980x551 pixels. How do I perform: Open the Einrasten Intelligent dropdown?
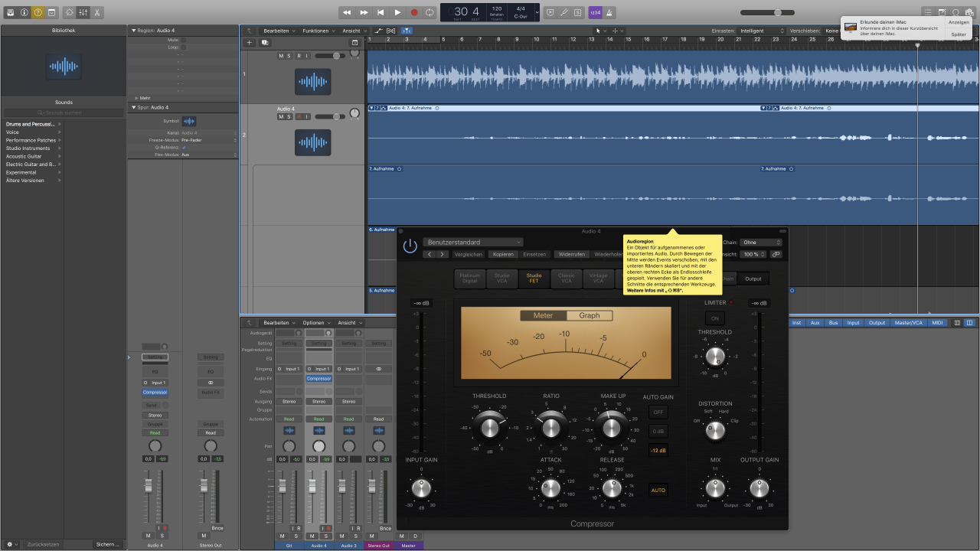(x=761, y=31)
